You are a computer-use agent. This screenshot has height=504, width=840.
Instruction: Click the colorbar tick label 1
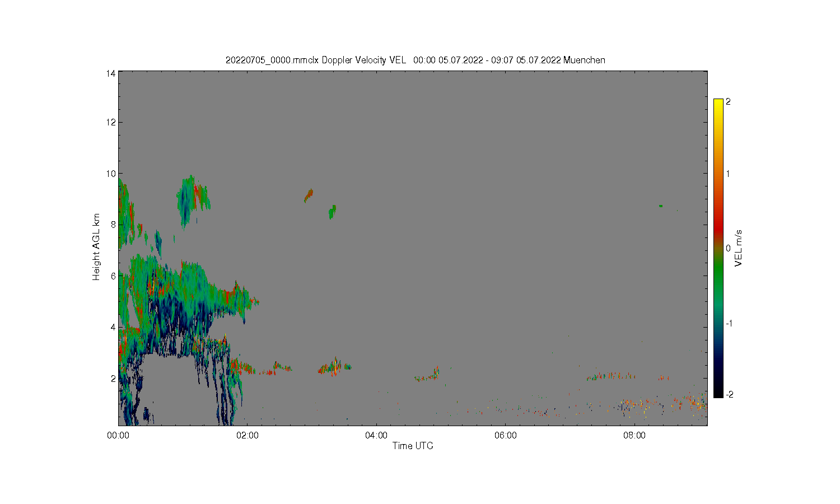click(x=729, y=174)
